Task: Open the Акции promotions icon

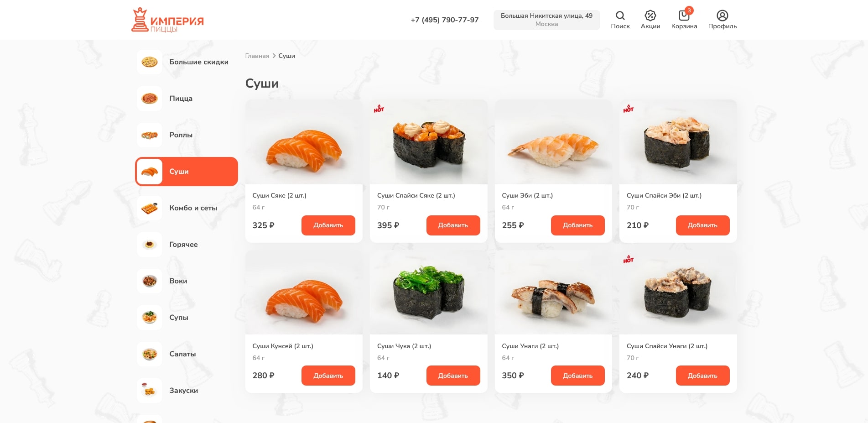Action: click(650, 16)
